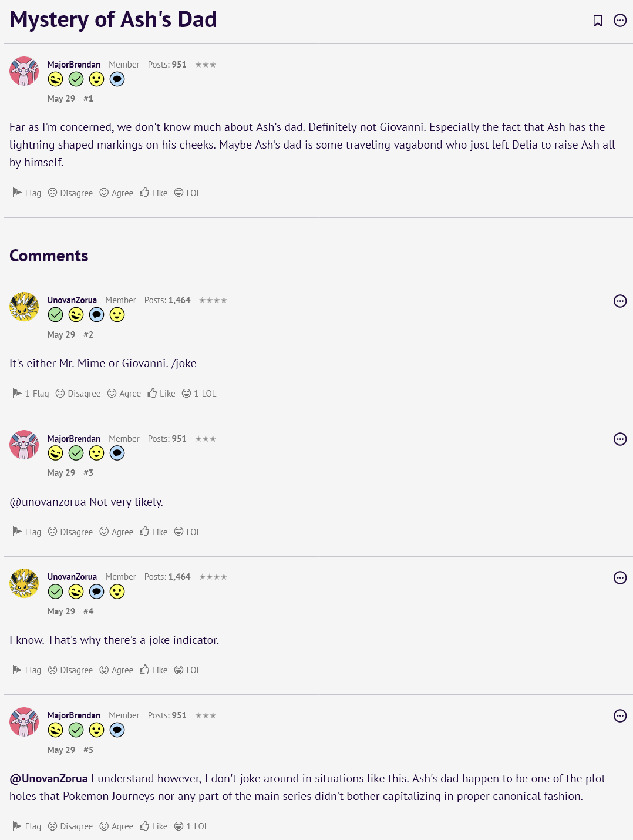Click the LOL reaction on post #1

click(187, 193)
